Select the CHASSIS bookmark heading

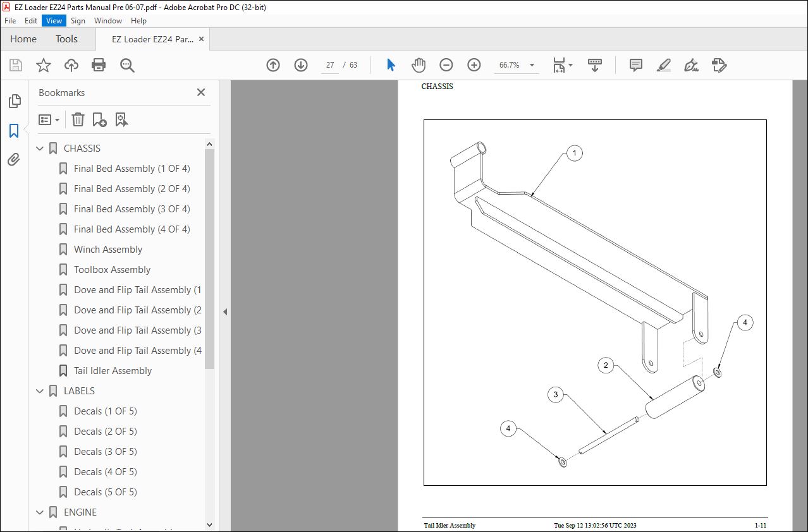[x=82, y=148]
